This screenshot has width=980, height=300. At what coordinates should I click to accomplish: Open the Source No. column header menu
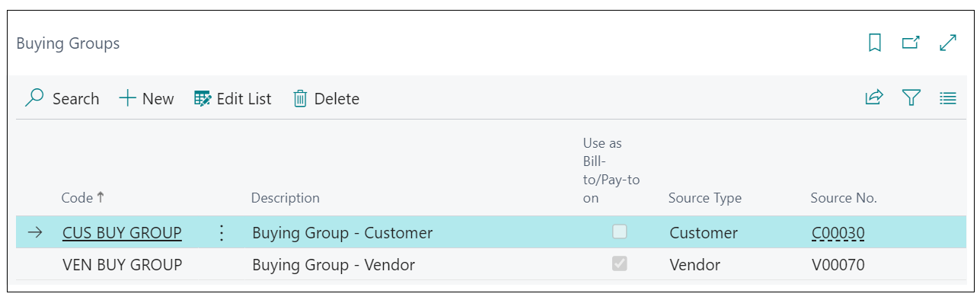click(844, 198)
